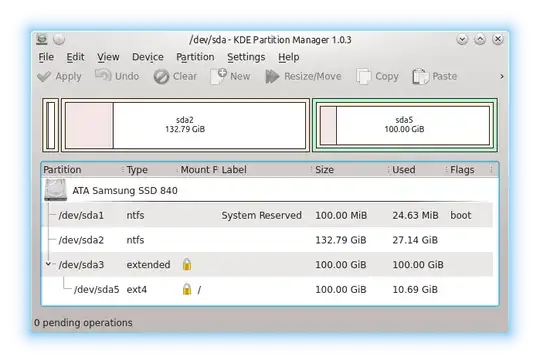
Task: Click the Samsung SSD hard disk icon
Action: (x=55, y=190)
